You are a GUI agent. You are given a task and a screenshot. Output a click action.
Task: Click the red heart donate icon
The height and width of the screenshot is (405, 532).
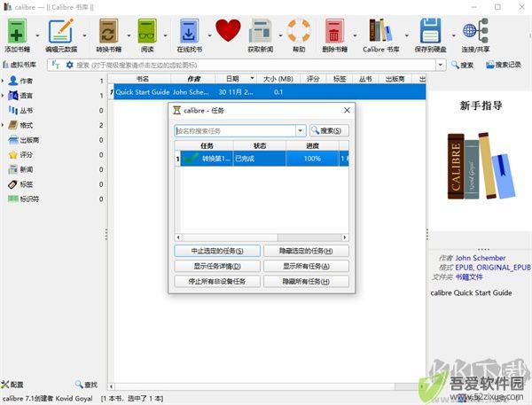pos(228,30)
